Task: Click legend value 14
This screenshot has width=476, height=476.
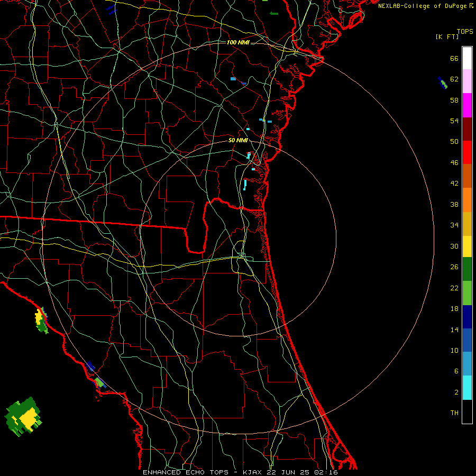Action: (x=454, y=329)
